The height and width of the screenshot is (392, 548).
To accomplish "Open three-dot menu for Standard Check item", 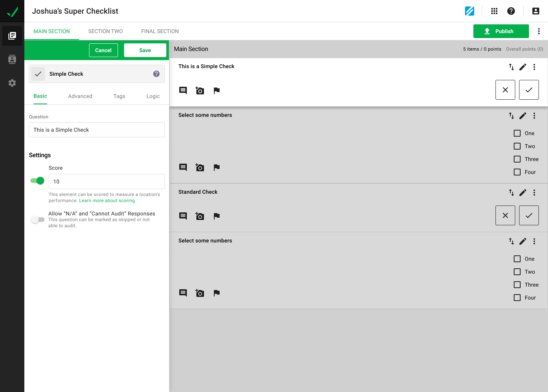I will (534, 193).
